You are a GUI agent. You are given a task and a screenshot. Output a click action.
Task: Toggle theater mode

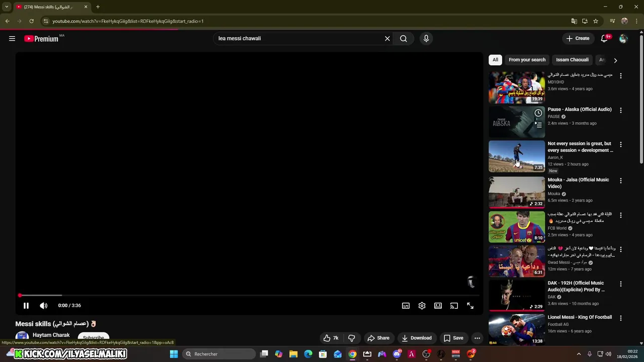pos(438,306)
